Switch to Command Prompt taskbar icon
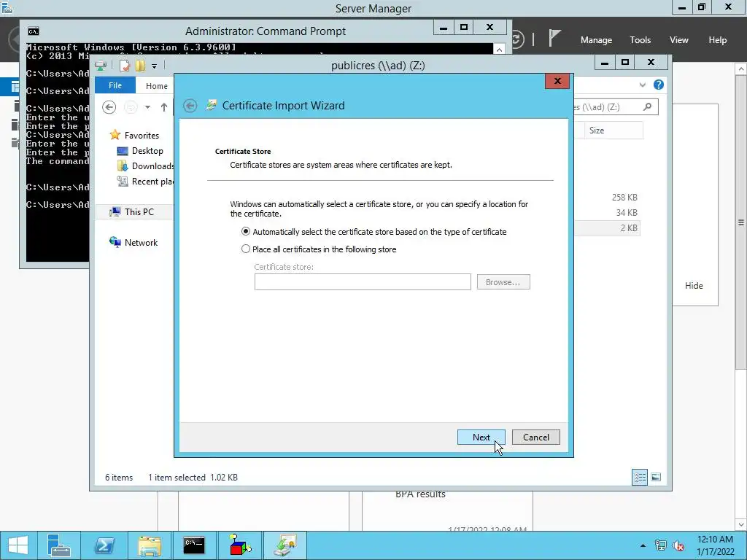Image resolution: width=747 pixels, height=560 pixels. tap(194, 545)
